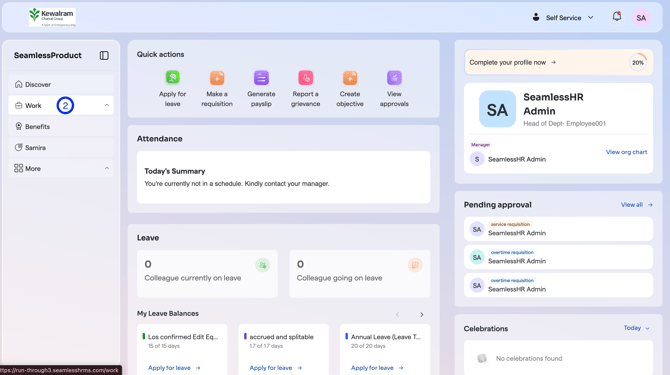The image size is (670, 375).
Task: Open the first overtime requisition approval
Action: coord(558,258)
